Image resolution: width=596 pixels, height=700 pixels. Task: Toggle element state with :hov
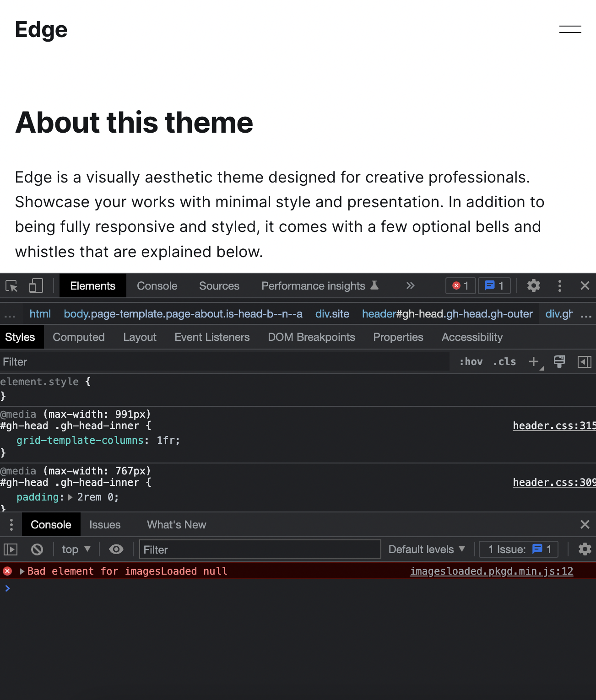471,361
